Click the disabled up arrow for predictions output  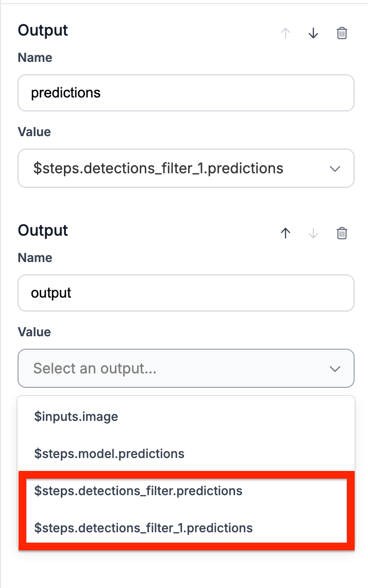pos(286,34)
